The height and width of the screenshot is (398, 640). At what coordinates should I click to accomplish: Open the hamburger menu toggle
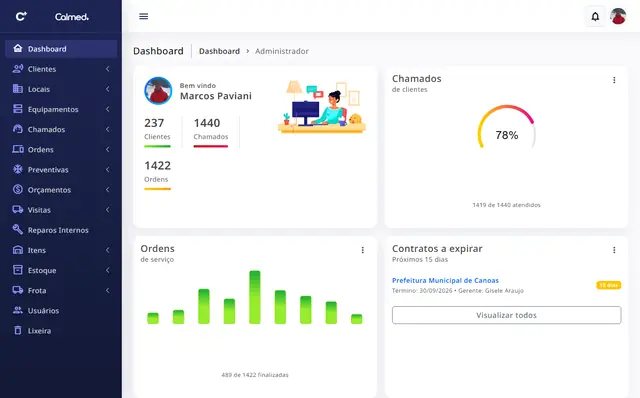pos(144,16)
